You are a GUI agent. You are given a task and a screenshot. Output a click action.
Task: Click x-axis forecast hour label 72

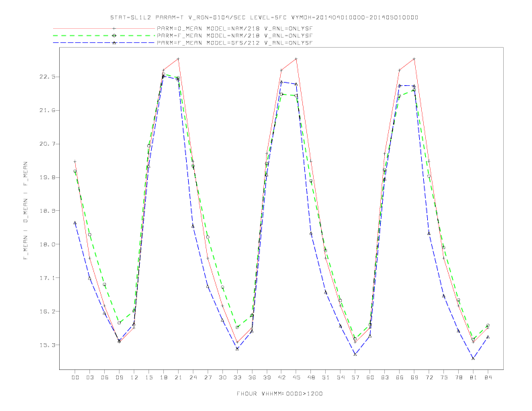pos(429,377)
